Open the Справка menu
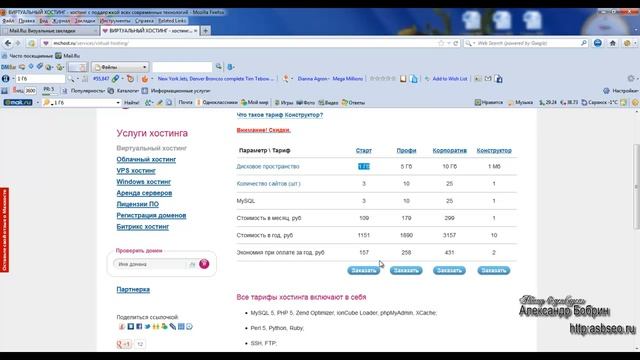The width and height of the screenshot is (640, 360). point(144,20)
